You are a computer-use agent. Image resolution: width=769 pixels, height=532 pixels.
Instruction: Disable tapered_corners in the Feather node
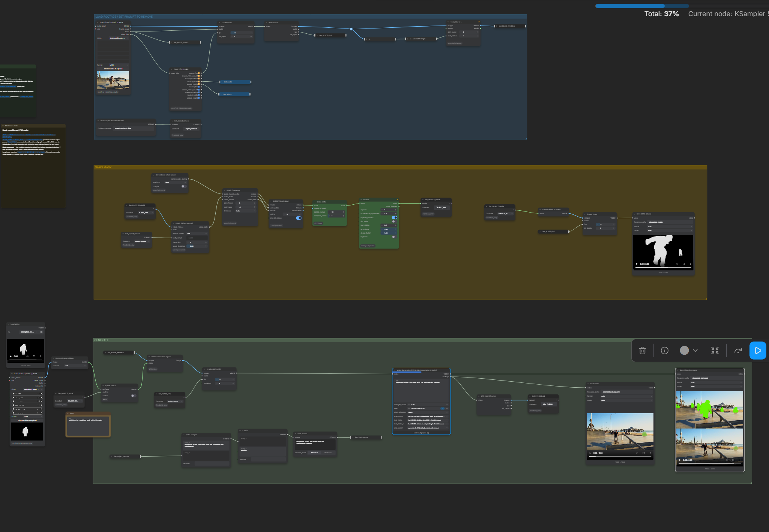(x=394, y=217)
